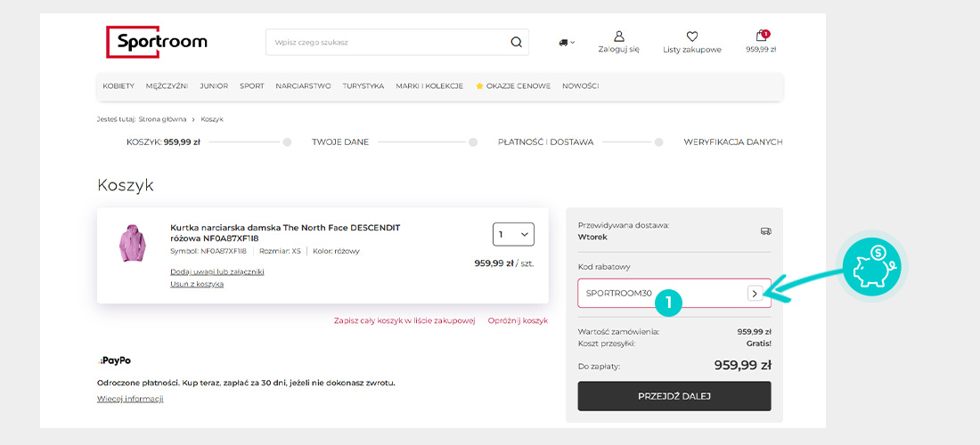Viewport: 980px width, 445px height.
Task: Click PRZEJDŹ DALEJ button
Action: [674, 396]
